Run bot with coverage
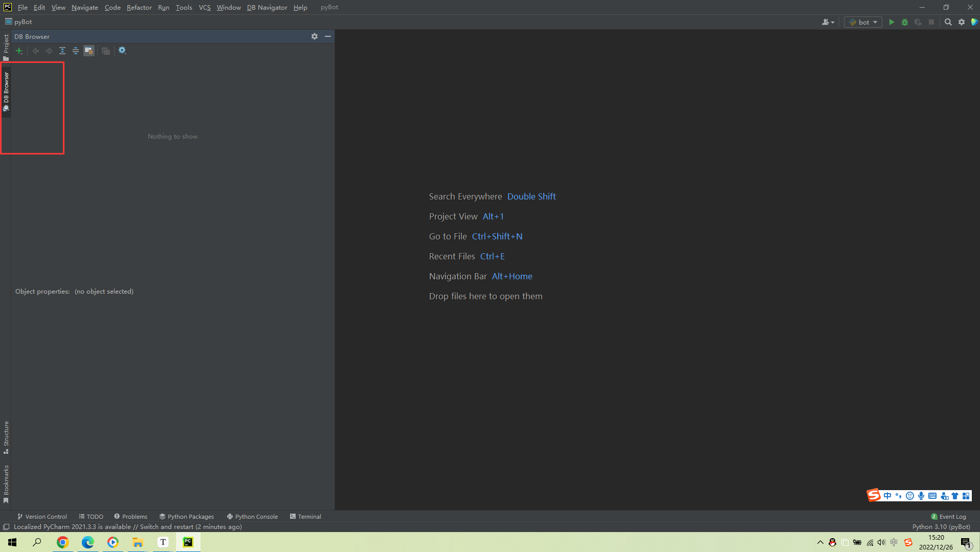980x552 pixels. pyautogui.click(x=918, y=22)
